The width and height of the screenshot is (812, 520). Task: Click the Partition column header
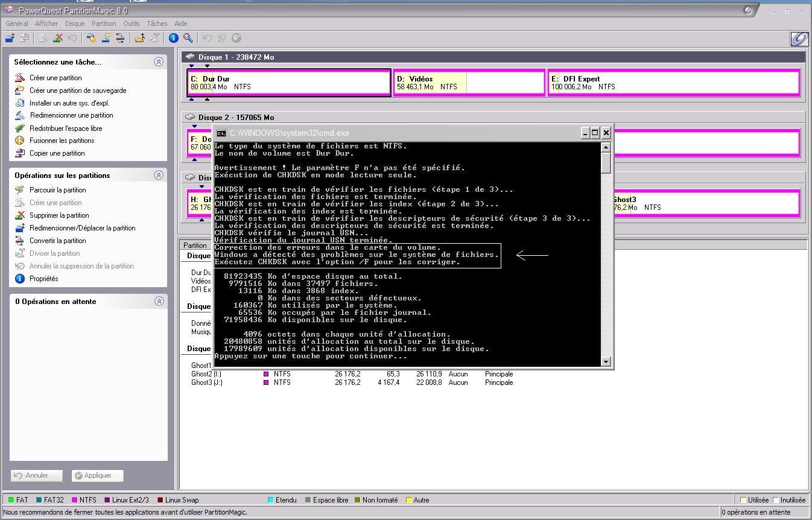click(196, 246)
